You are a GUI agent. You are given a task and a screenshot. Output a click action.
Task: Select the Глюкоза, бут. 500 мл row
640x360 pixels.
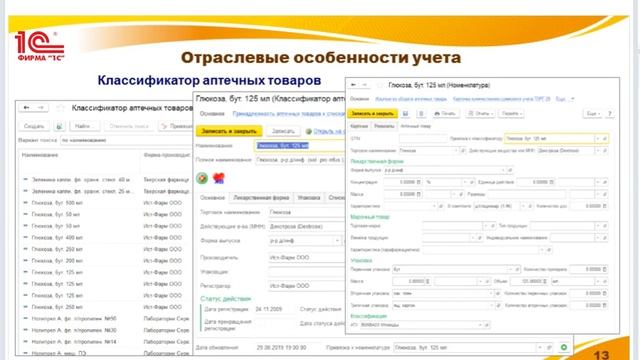pyautogui.click(x=104, y=202)
